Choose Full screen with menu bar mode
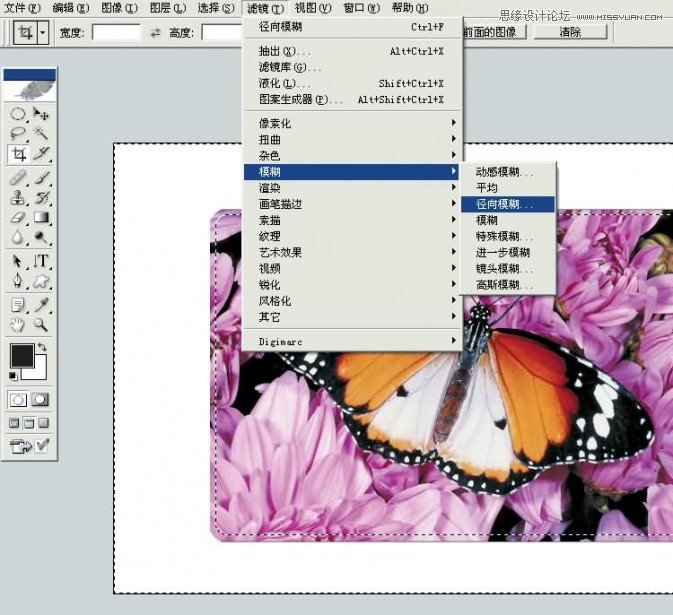The height and width of the screenshot is (615, 673). (x=29, y=424)
